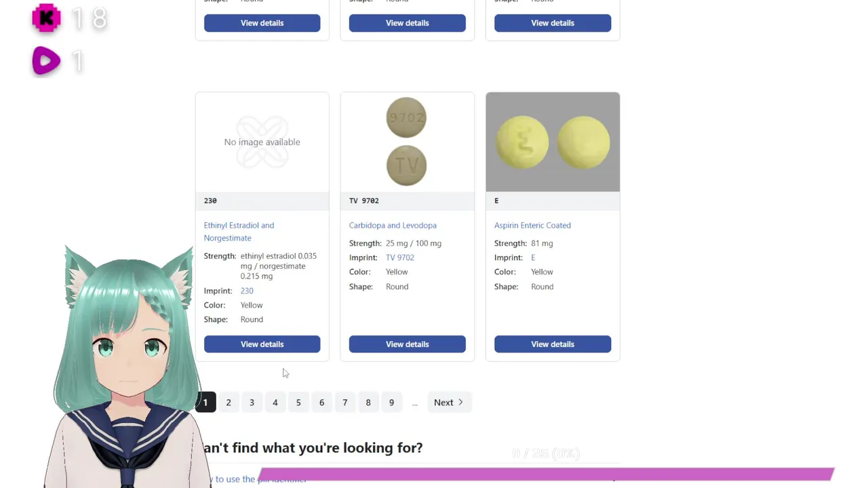Click View details button in top left card
Viewport: 868px width, 488px height.
tap(262, 23)
